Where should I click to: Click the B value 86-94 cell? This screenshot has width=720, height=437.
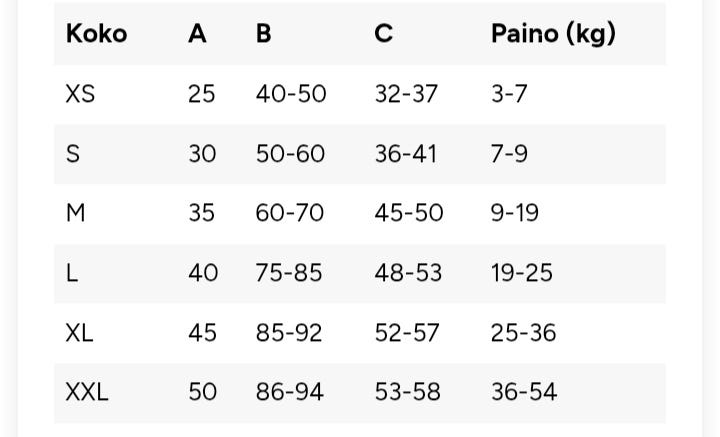point(289,392)
